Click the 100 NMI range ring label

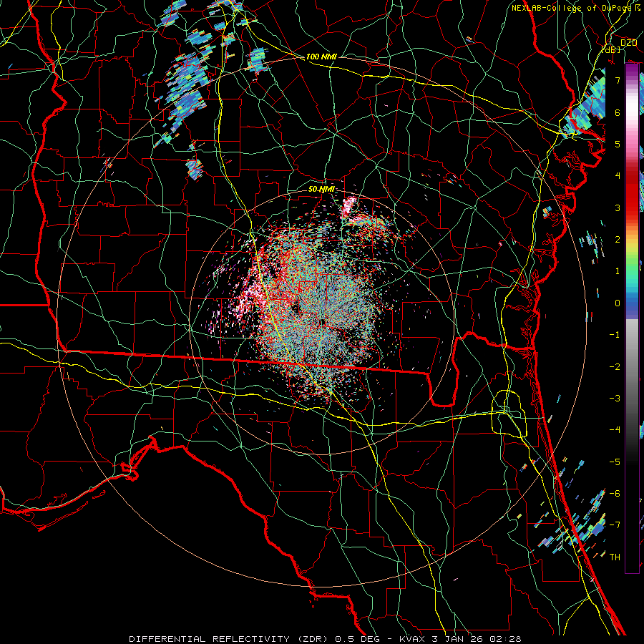(x=321, y=57)
